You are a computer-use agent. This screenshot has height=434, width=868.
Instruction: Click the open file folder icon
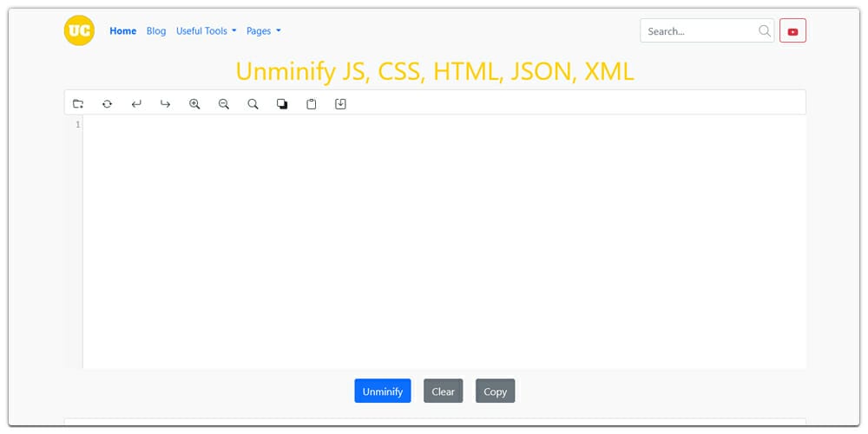(x=78, y=104)
